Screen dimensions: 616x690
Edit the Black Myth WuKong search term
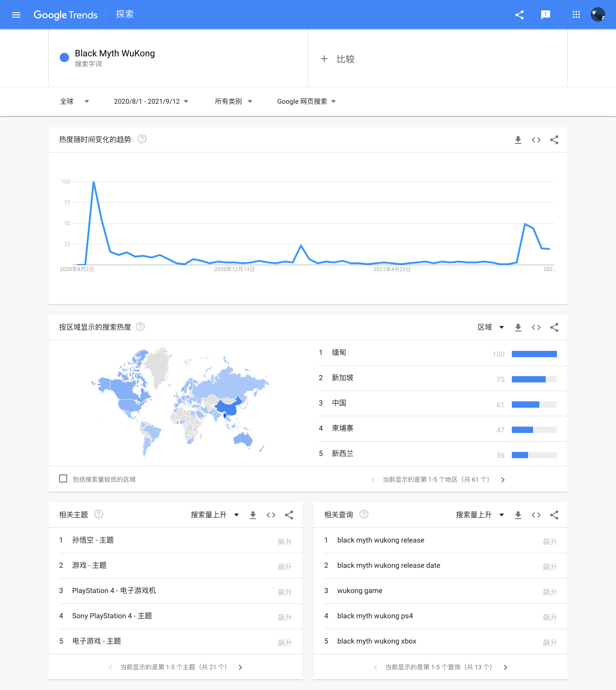tap(115, 53)
